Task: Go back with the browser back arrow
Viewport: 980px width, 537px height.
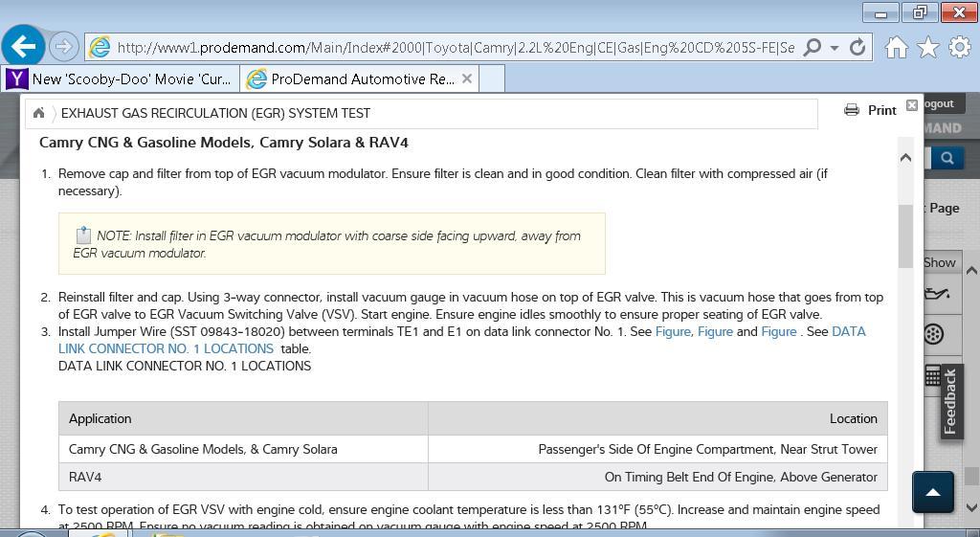Action: [23, 46]
